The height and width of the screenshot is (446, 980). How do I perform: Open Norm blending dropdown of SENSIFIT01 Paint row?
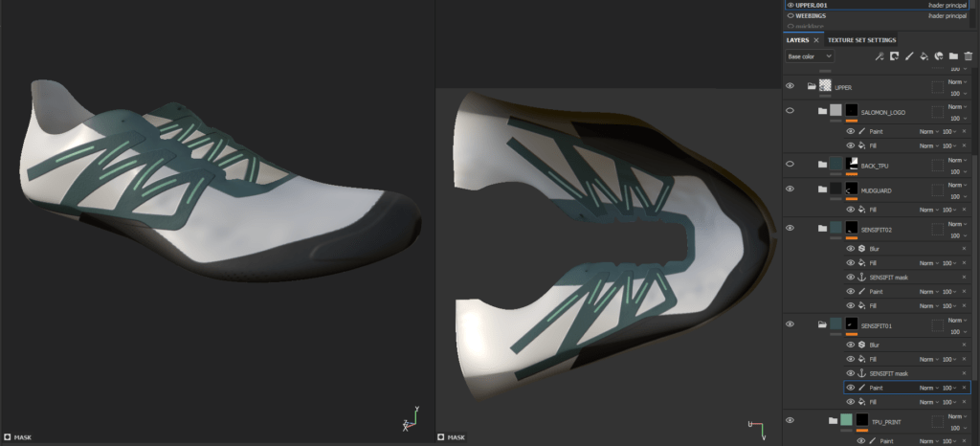coord(928,388)
